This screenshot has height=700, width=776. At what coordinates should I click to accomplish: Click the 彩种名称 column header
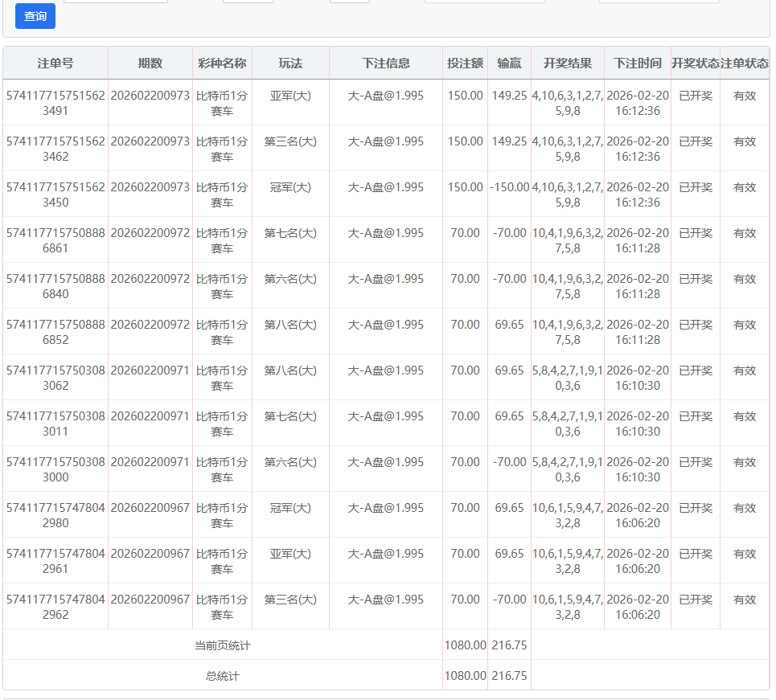222,63
